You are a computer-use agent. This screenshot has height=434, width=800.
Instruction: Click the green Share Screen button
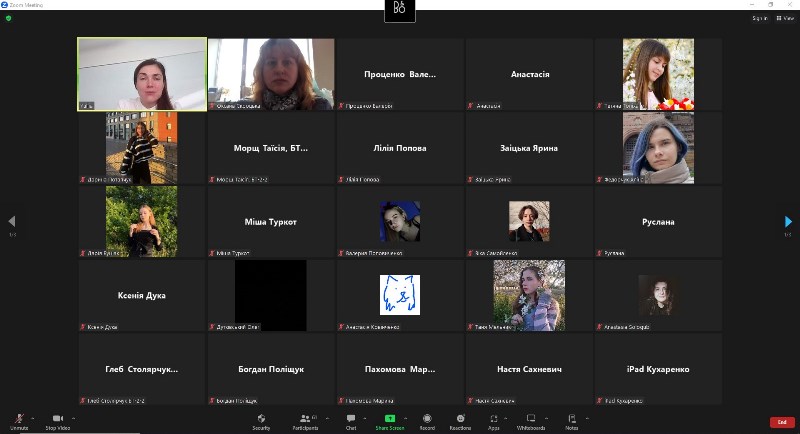point(389,420)
